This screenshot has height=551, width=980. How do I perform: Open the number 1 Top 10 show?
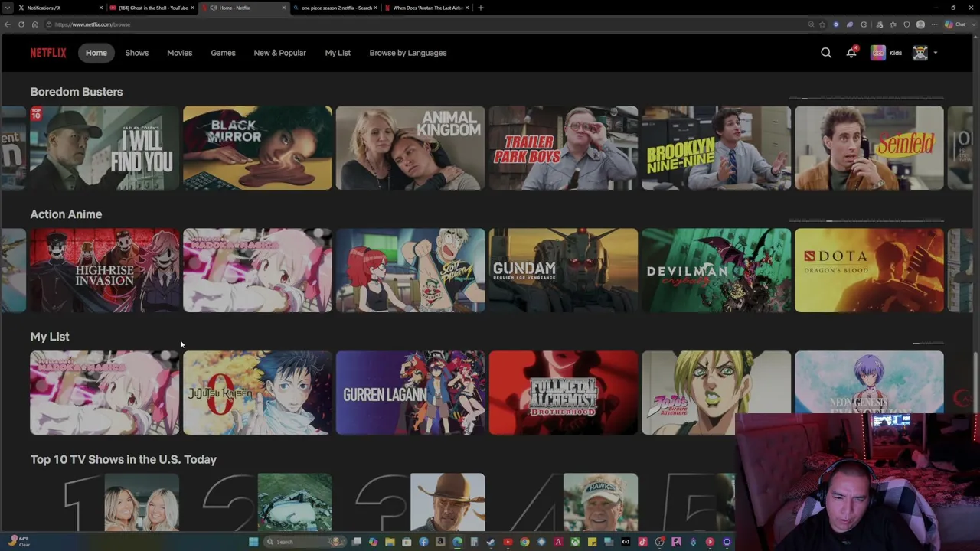[x=122, y=502]
